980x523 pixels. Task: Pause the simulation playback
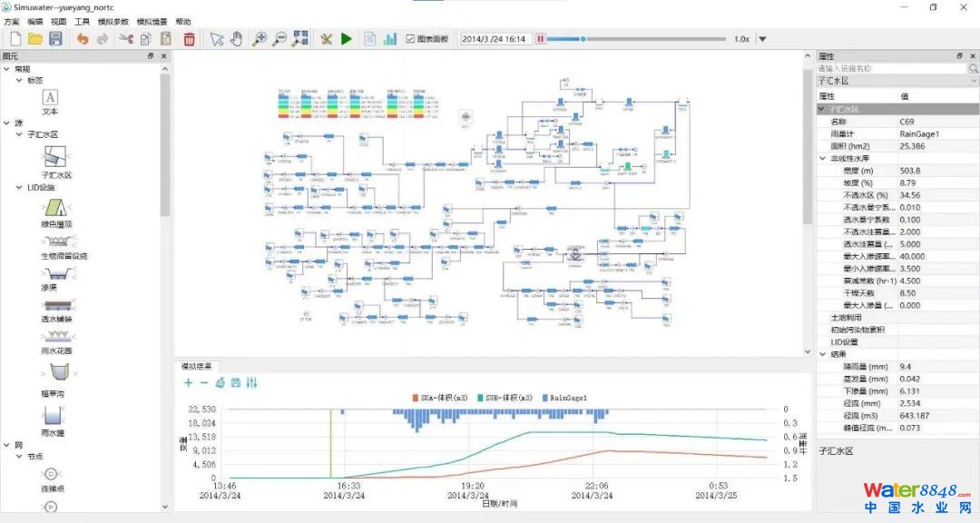[x=541, y=39]
